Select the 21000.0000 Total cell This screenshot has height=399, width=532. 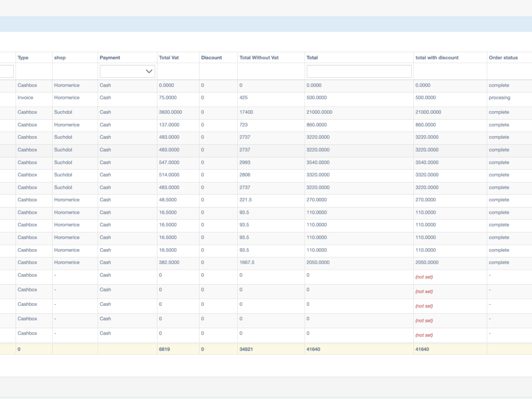319,112
